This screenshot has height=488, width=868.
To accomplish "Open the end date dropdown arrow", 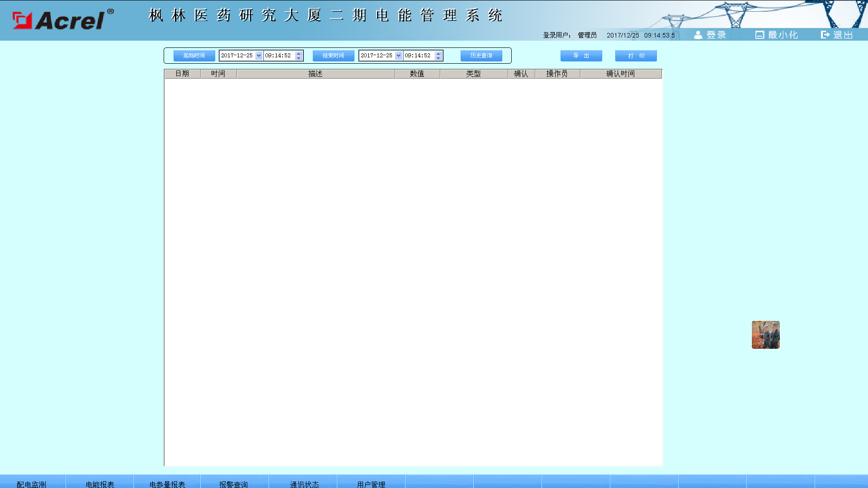I will click(x=398, y=56).
